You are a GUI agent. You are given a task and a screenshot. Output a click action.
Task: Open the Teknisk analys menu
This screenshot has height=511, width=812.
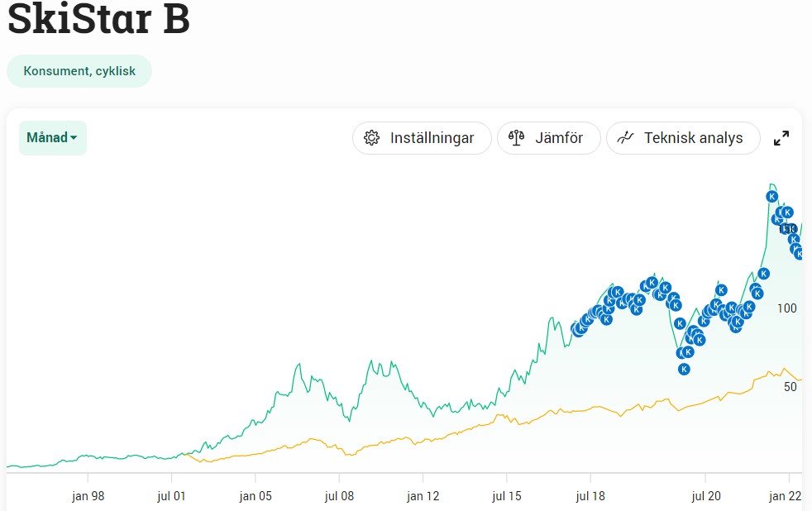683,138
